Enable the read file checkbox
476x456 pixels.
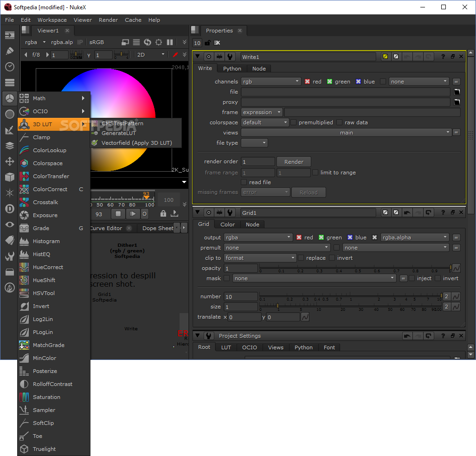[244, 182]
